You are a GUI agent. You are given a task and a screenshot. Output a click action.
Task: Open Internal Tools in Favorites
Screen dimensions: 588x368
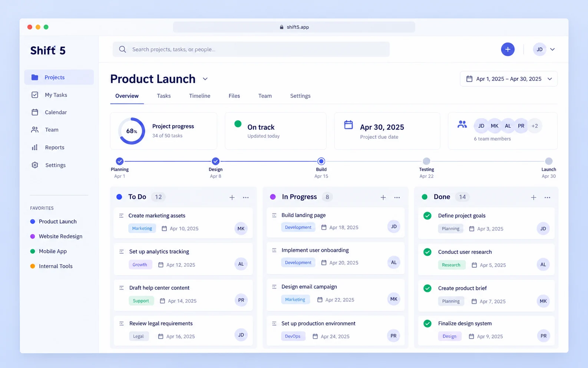[52, 266]
